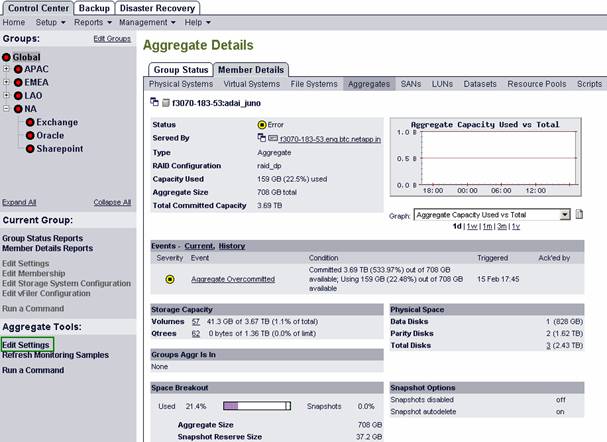607x442 pixels.
Task: Click the red status icon for Oracle
Action: coord(30,135)
